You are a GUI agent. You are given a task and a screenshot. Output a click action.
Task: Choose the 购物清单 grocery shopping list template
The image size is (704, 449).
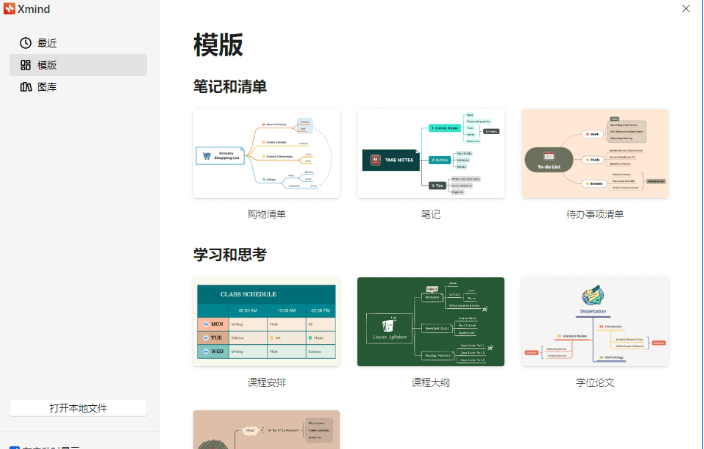pyautogui.click(x=266, y=154)
